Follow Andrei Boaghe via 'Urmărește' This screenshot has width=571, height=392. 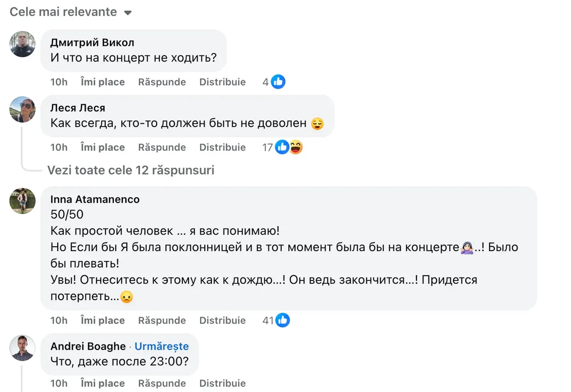tap(161, 347)
